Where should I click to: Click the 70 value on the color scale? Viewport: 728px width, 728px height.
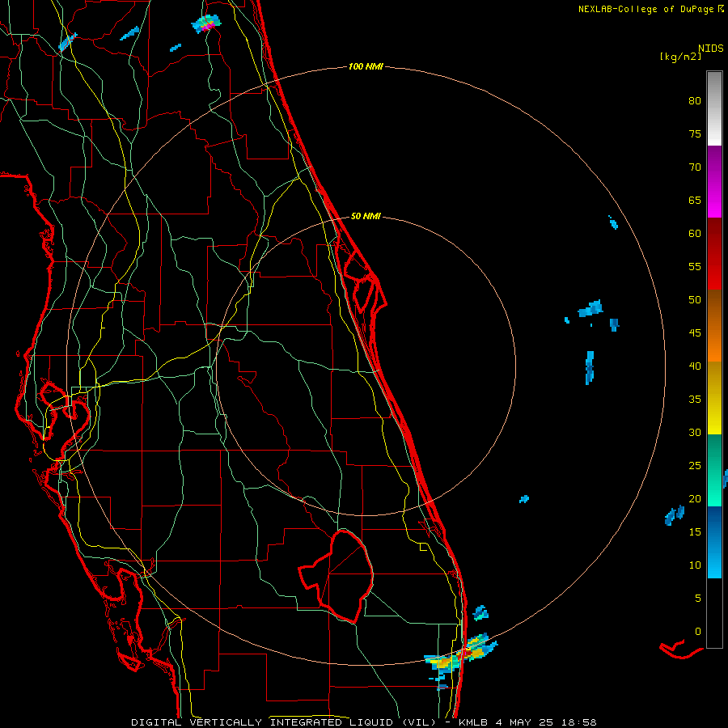(x=695, y=167)
